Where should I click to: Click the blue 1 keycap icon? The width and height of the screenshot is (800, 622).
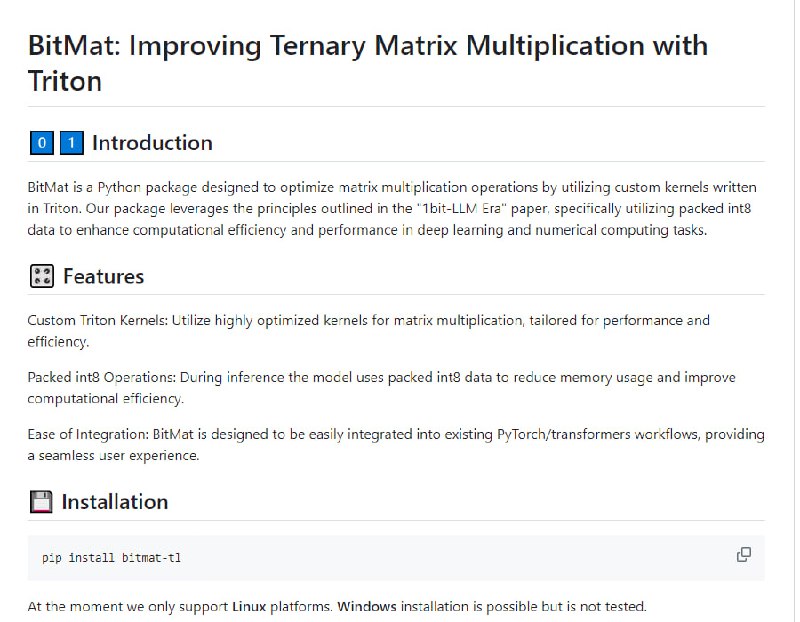tap(71, 143)
